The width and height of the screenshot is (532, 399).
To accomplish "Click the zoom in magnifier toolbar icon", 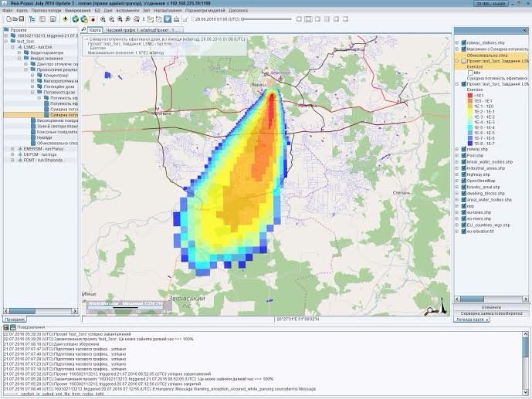I will tap(103, 19).
